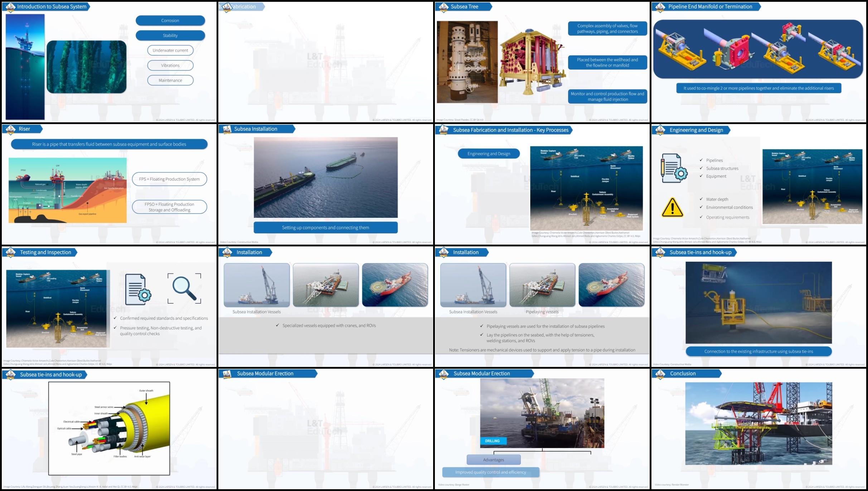
Task: Select the Maintenance pill
Action: pos(170,80)
